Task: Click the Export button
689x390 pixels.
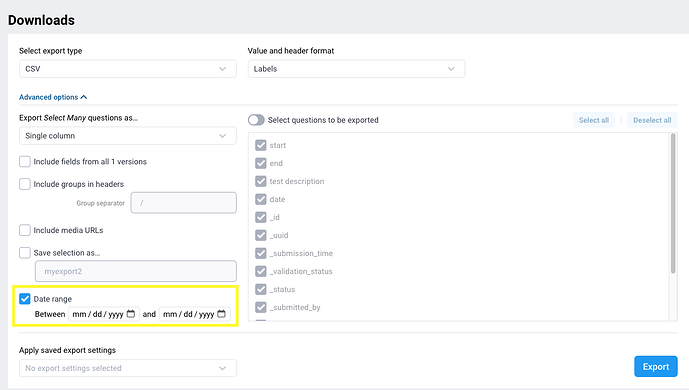Action: [x=656, y=367]
